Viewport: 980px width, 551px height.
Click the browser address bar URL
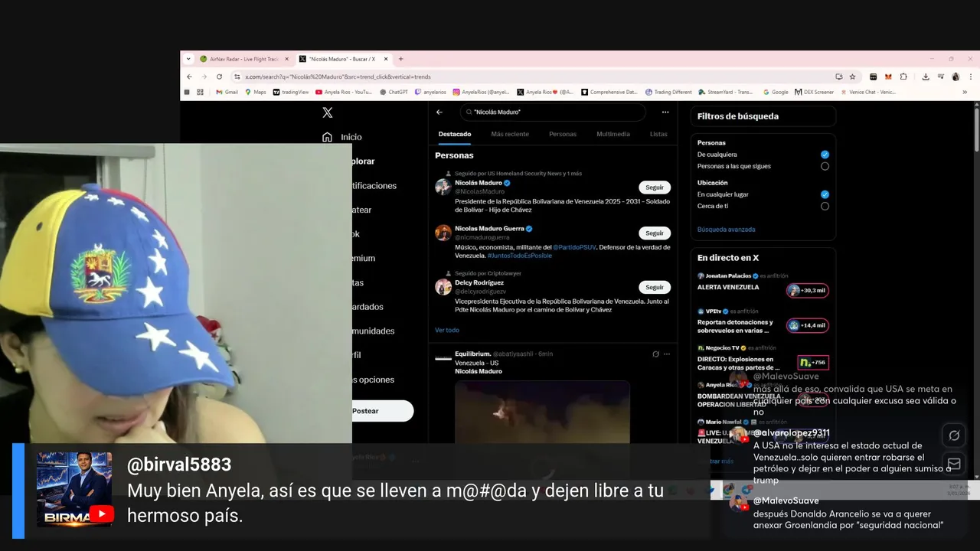338,77
